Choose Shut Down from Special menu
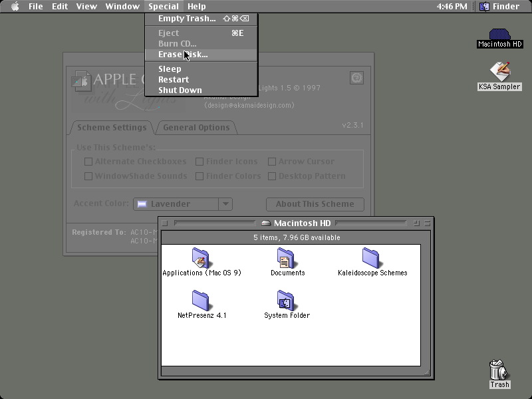This screenshot has height=399, width=532. 201,90
